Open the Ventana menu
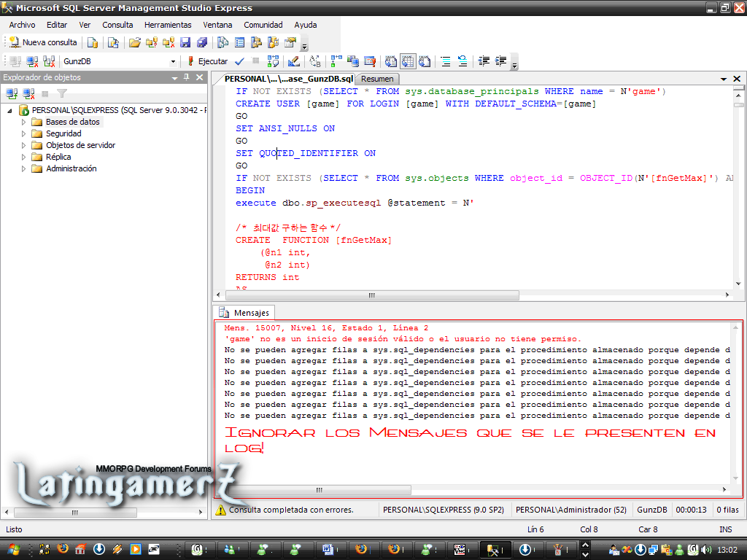Screen dimensions: 747x560 (217, 25)
